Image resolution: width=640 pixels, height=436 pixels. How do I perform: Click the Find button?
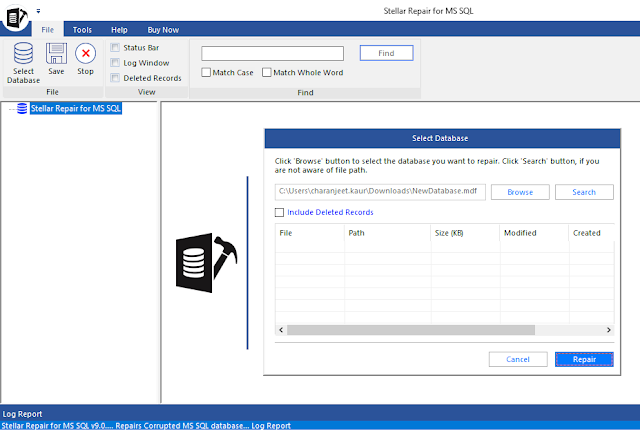(387, 53)
